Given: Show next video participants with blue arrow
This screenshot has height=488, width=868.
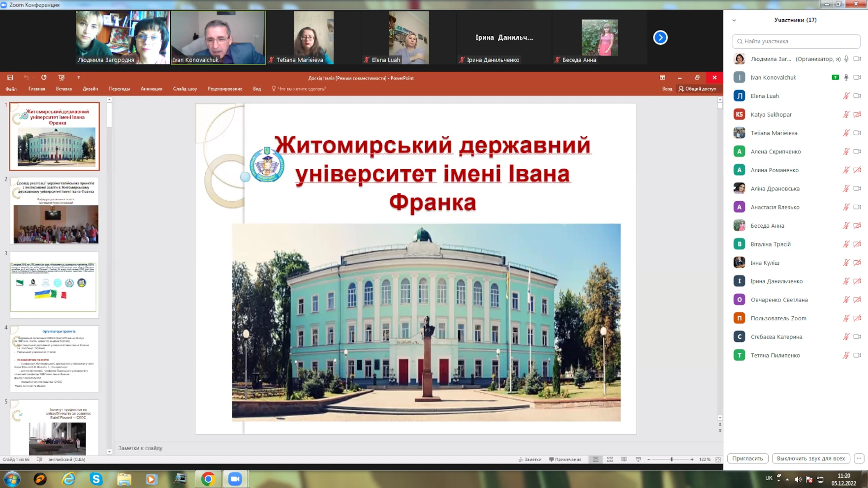Looking at the screenshot, I should 660,37.
